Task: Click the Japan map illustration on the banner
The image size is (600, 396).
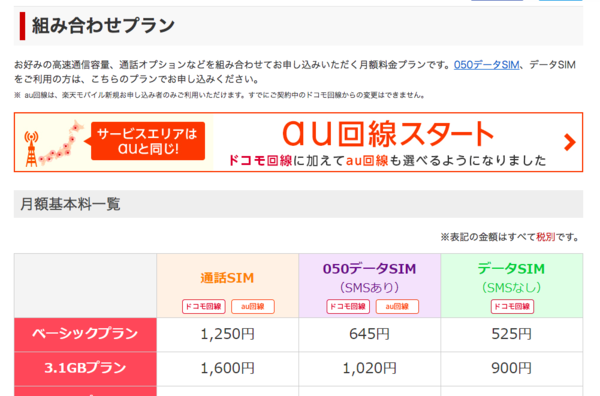Action: pos(62,143)
